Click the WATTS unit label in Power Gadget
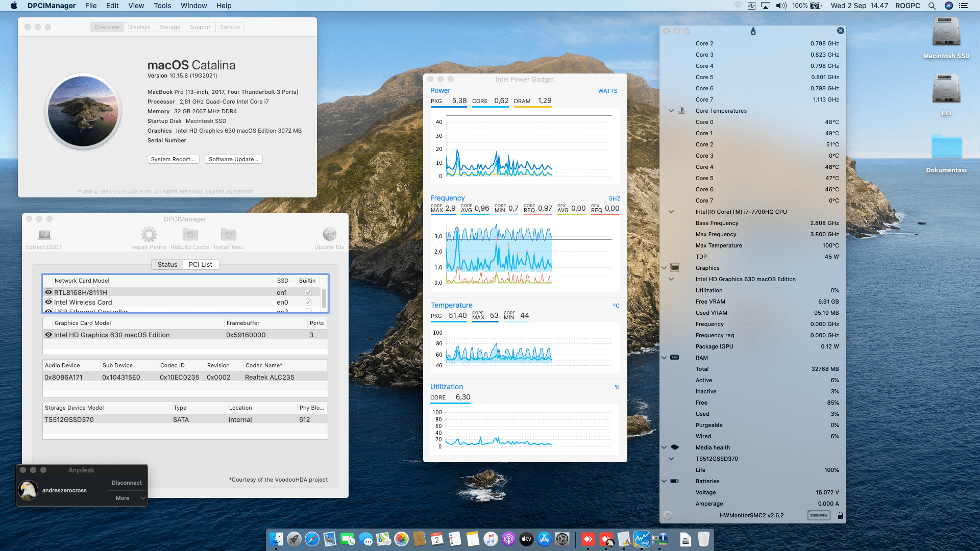The image size is (980, 551). coord(607,91)
